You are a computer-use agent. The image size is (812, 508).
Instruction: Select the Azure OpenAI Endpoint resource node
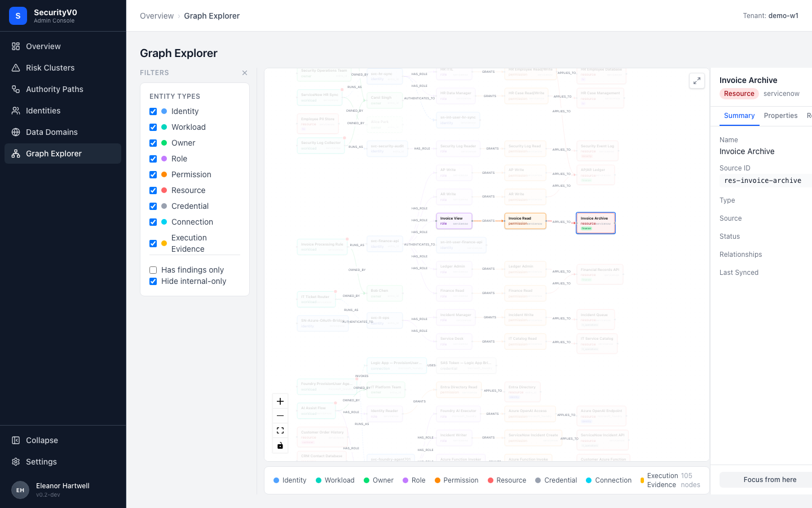tap(601, 416)
